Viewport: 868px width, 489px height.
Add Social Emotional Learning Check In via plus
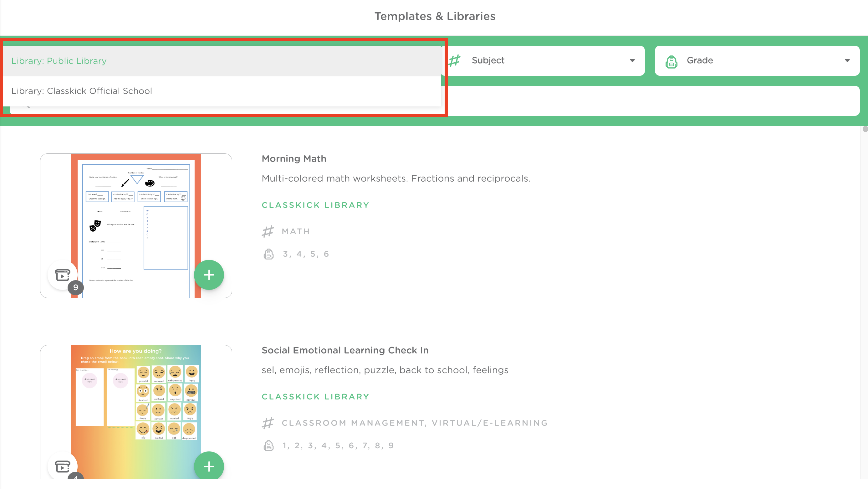[x=209, y=466]
